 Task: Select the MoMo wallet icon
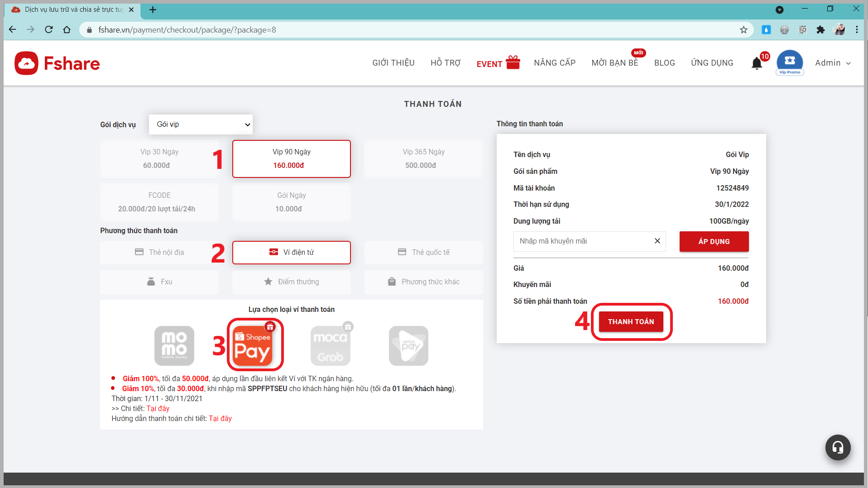tap(174, 345)
